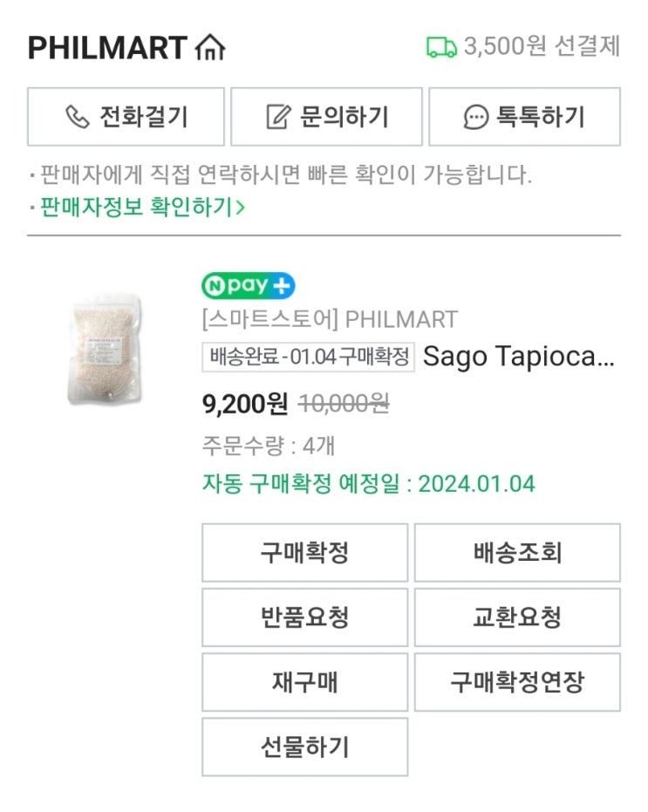Image resolution: width=648 pixels, height=812 pixels.
Task: Send as gift with 선물하기
Action: [304, 747]
